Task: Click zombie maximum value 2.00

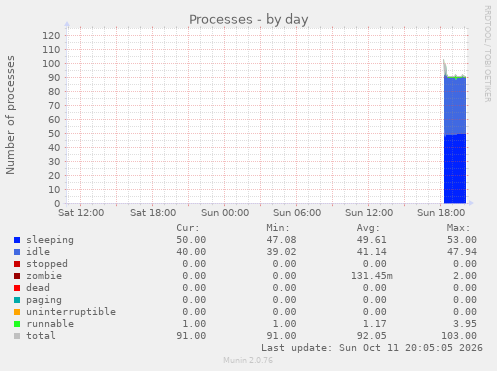Action: [465, 276]
